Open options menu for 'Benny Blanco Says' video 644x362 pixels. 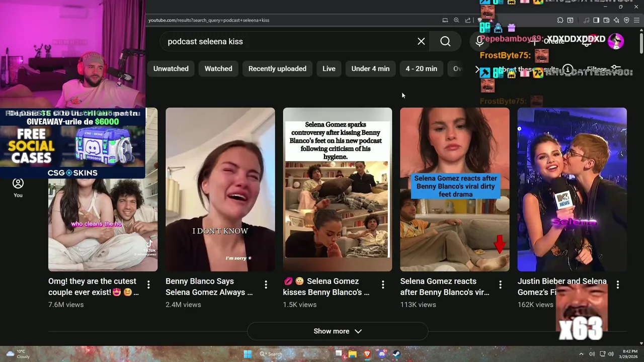266,285
